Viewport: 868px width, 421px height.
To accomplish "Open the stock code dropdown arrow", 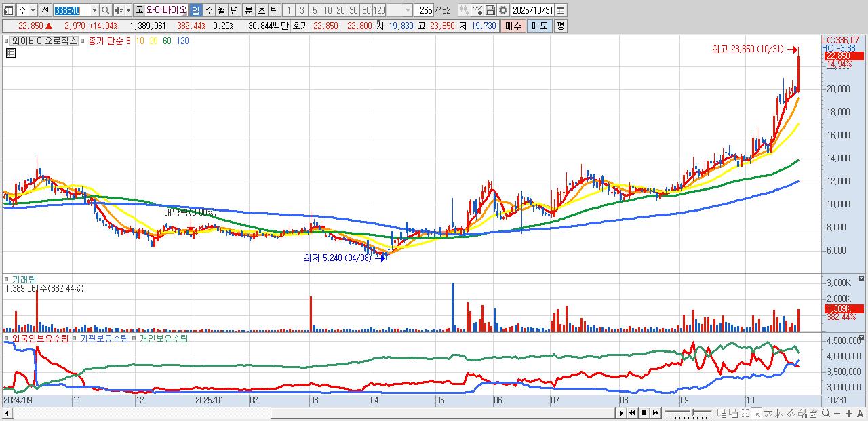I will tap(94, 10).
